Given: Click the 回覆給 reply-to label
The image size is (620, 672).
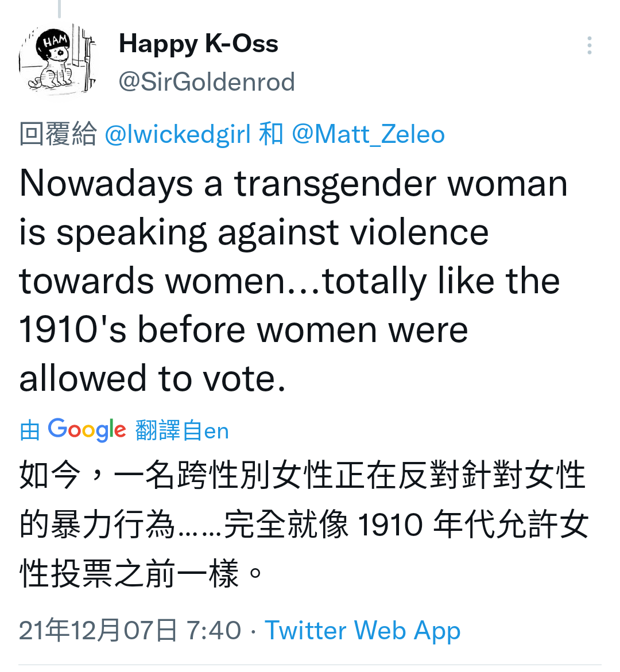Looking at the screenshot, I should tap(58, 134).
